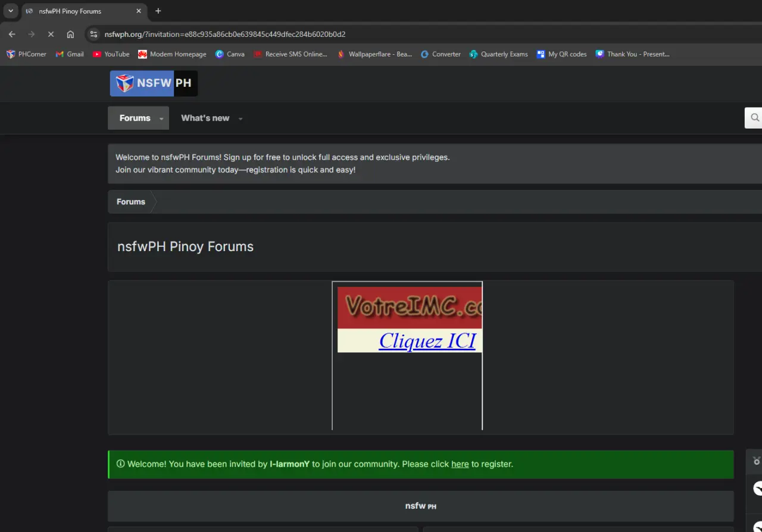Open the browser home page
The width and height of the screenshot is (762, 532).
[70, 35]
